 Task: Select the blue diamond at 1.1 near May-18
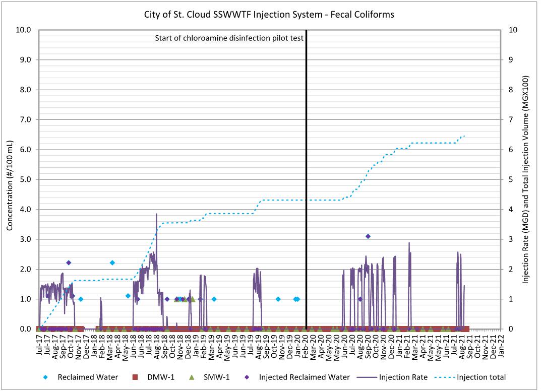click(128, 296)
